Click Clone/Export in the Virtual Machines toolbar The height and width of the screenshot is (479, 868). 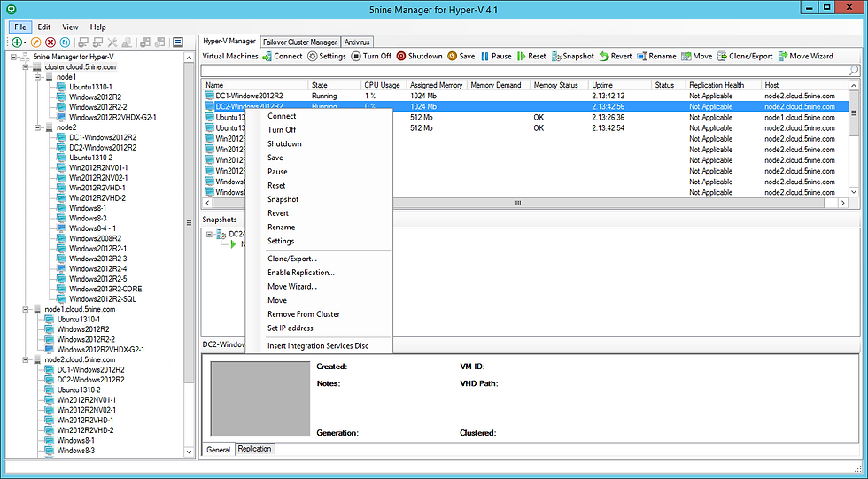click(x=745, y=56)
